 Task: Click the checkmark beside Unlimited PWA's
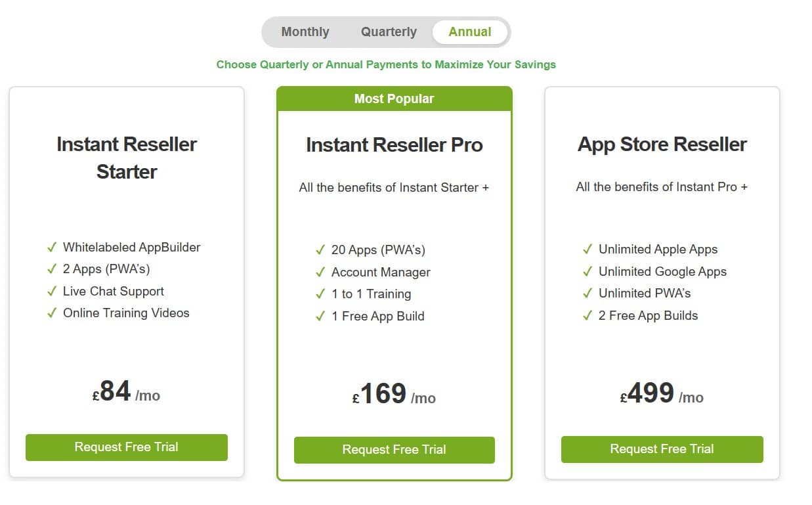588,293
